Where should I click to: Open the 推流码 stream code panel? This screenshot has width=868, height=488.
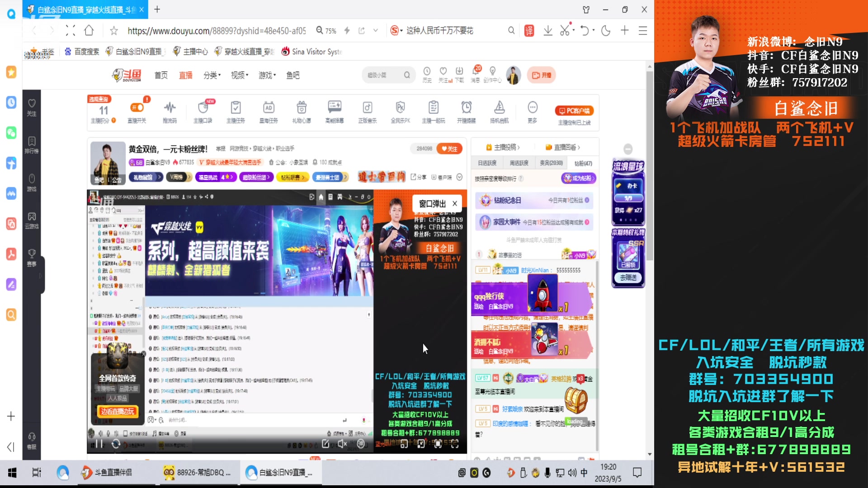(170, 111)
